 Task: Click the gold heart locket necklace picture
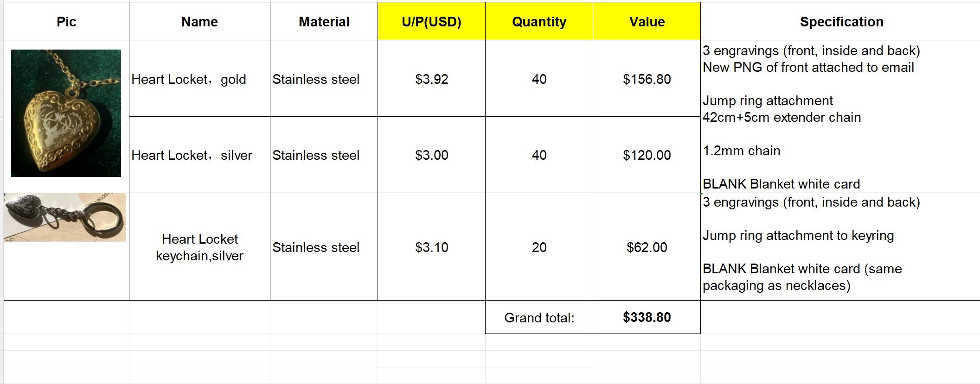(66, 113)
